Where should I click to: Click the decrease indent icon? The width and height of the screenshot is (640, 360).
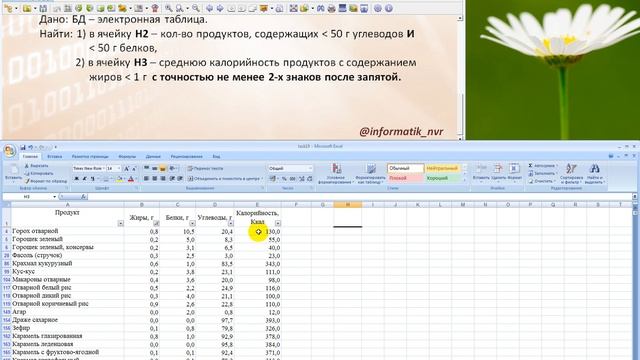coord(172,179)
